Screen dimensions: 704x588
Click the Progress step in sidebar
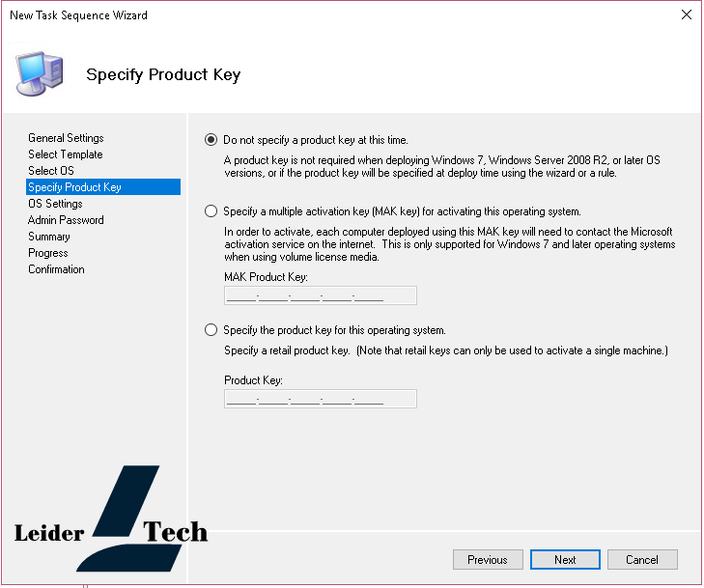pyautogui.click(x=48, y=253)
